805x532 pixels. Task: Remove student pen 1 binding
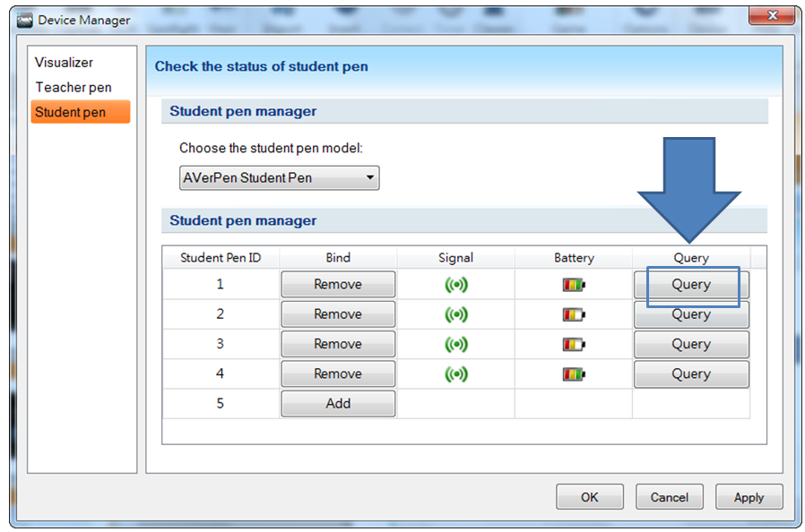pos(338,285)
